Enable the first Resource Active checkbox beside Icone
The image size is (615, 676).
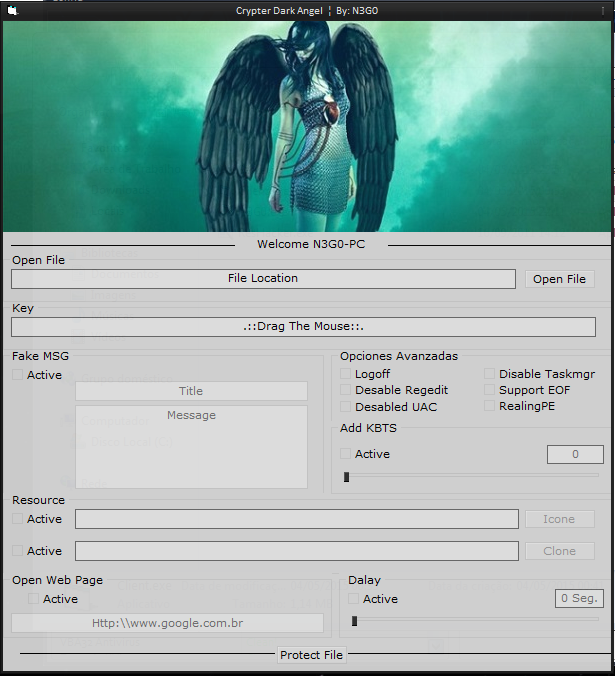point(17,518)
